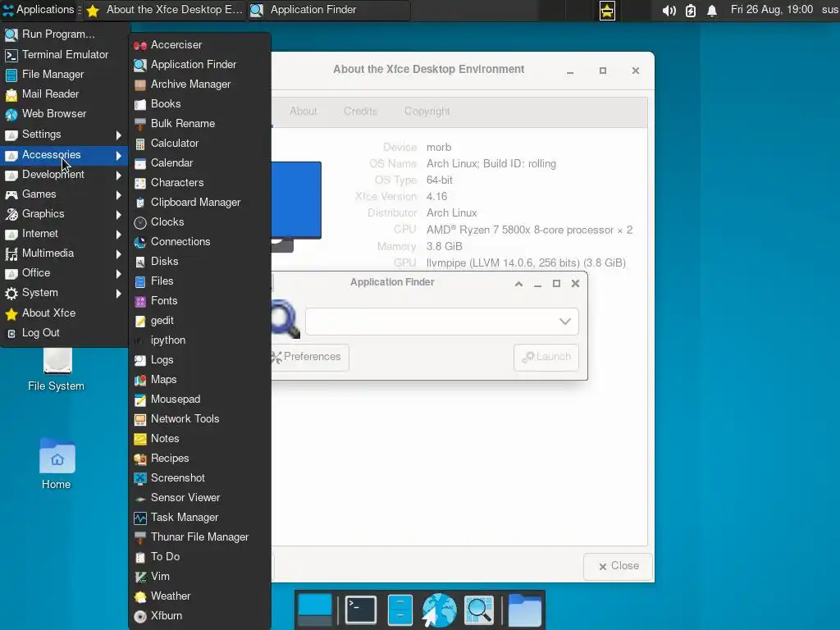Switch to the Copyright tab

coord(427,112)
